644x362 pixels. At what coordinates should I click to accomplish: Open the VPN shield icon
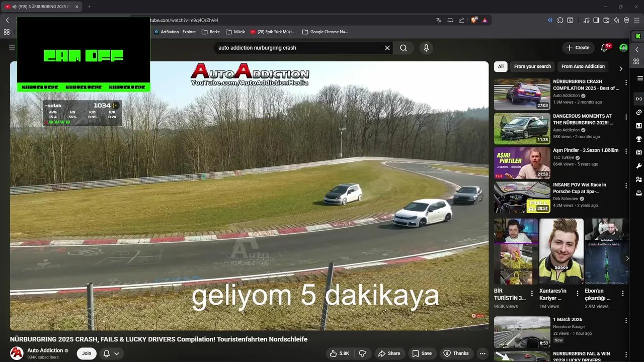[626, 20]
